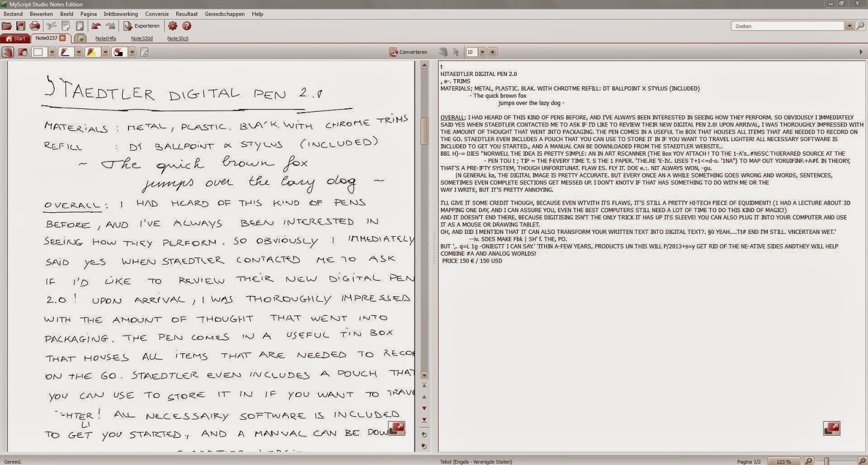Switch to the Start tab
This screenshot has width=868, height=465.
coord(15,39)
